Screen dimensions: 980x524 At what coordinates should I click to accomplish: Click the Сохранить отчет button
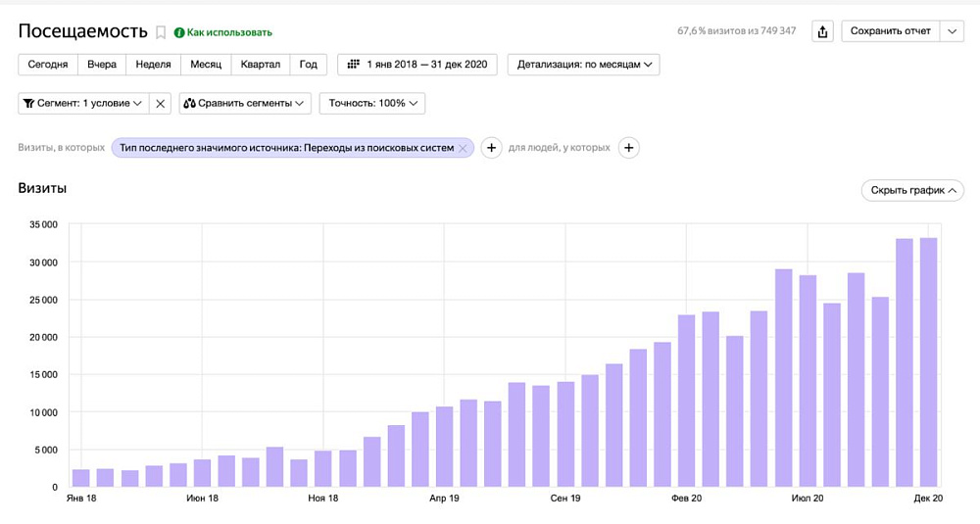[890, 31]
